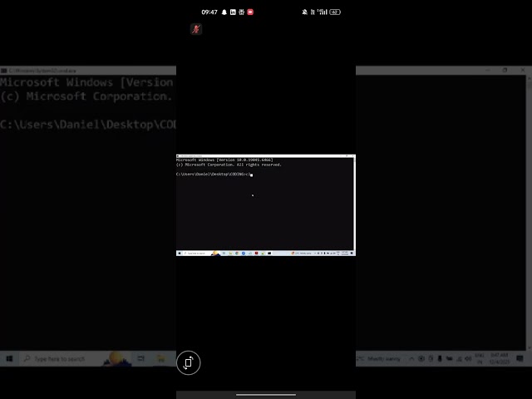The image size is (532, 399).
Task: Tap the shared Command Prompt screen view
Action: click(266, 205)
